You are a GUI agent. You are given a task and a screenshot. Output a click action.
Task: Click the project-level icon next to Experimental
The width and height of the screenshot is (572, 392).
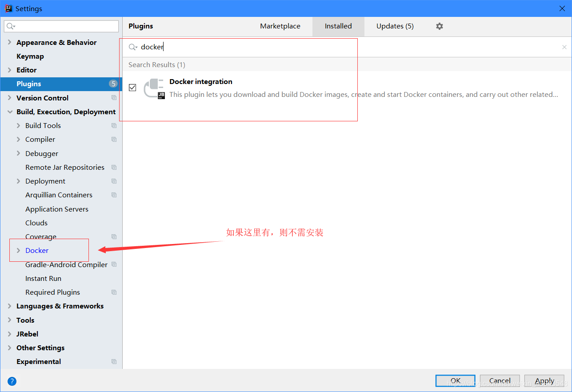[x=114, y=362]
